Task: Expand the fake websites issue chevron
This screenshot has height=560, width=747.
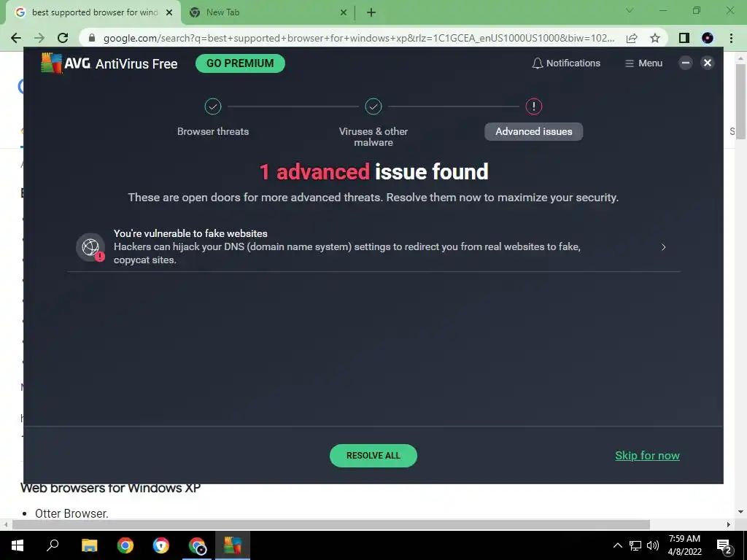Action: pyautogui.click(x=663, y=246)
